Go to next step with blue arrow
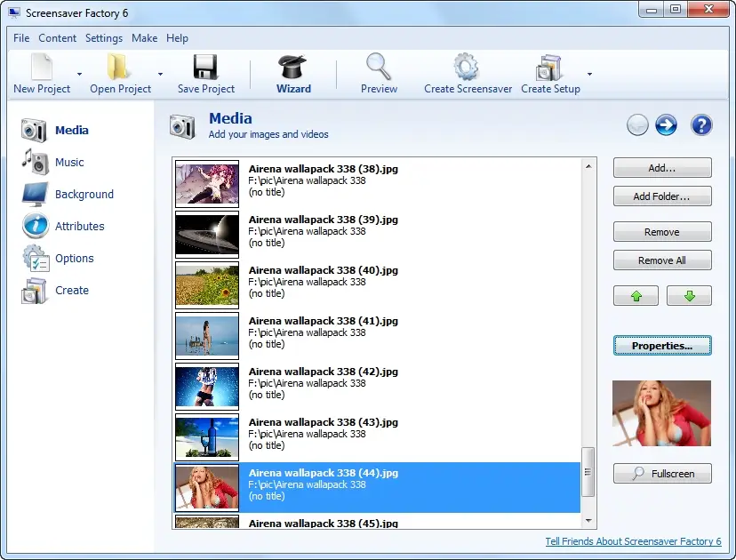Image resolution: width=736 pixels, height=560 pixels. (x=666, y=125)
